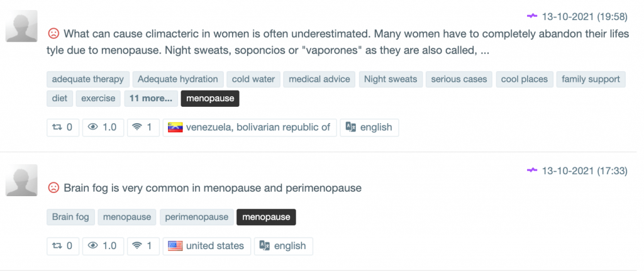
Task: Click the 'Brain fog' tag
Action: pyautogui.click(x=70, y=217)
